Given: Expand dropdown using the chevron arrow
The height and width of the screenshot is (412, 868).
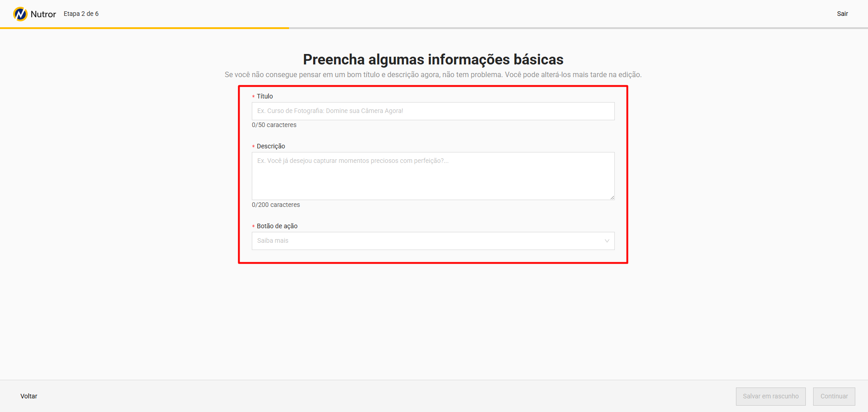Looking at the screenshot, I should [607, 241].
